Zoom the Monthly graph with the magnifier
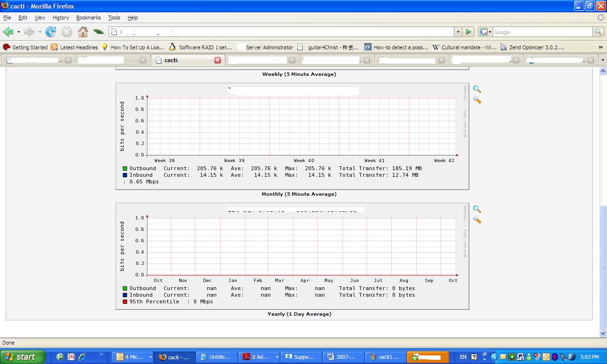This screenshot has width=607, height=364. click(x=477, y=89)
